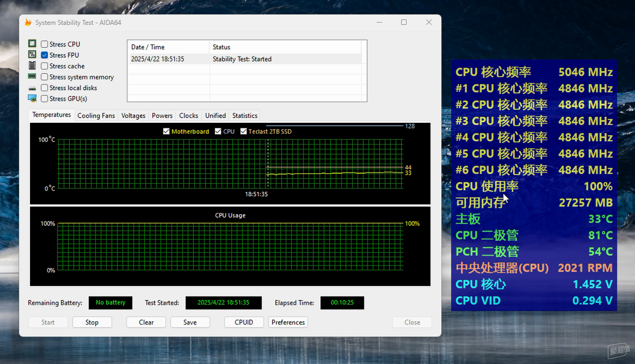The image size is (635, 364).
Task: Click the AIDA64 flame title icon
Action: [28, 22]
